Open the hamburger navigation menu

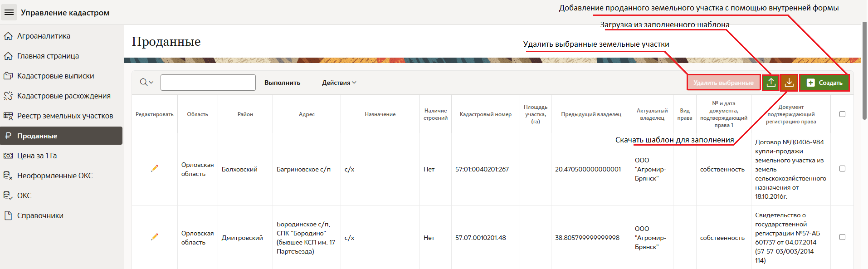tap(9, 12)
